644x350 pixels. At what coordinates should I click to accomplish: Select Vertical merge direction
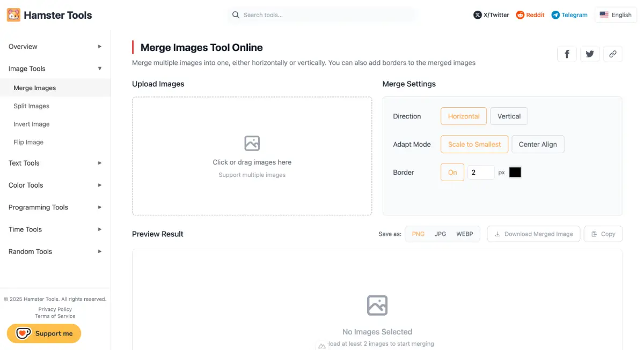[509, 116]
